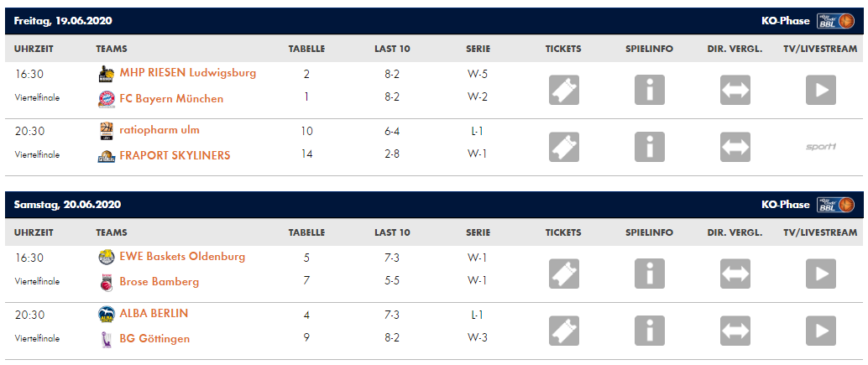
Task: Open FC Bayern München team link
Action: tap(171, 98)
